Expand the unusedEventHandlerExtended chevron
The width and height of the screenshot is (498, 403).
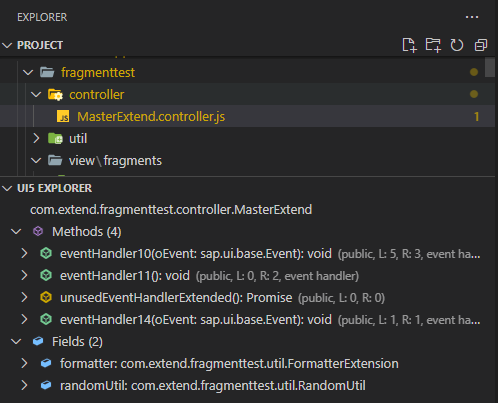pos(24,297)
